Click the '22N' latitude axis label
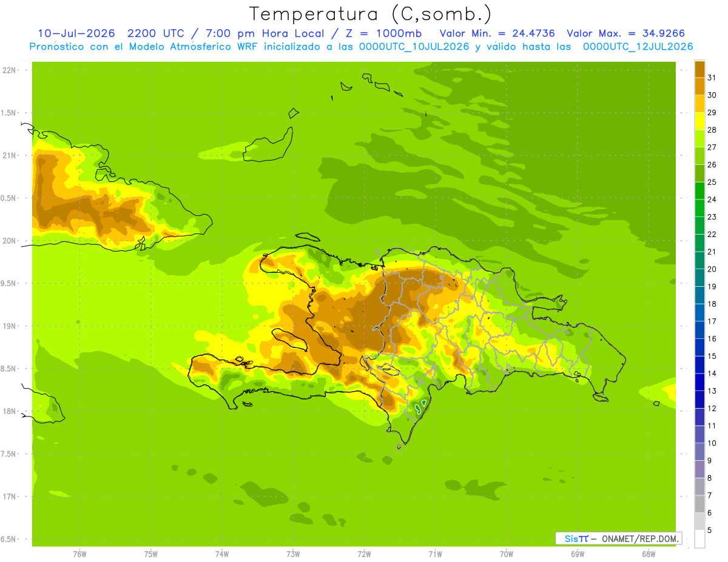 8,70
